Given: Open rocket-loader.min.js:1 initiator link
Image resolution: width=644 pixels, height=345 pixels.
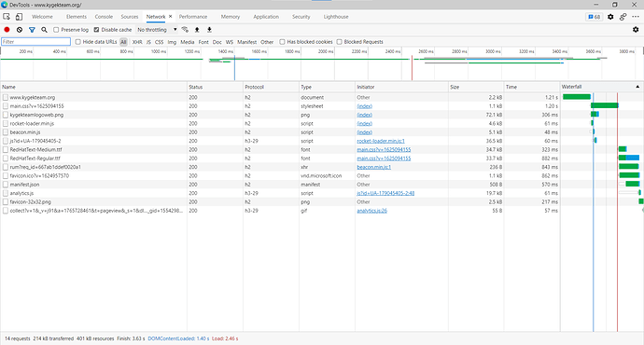Looking at the screenshot, I should [381, 141].
